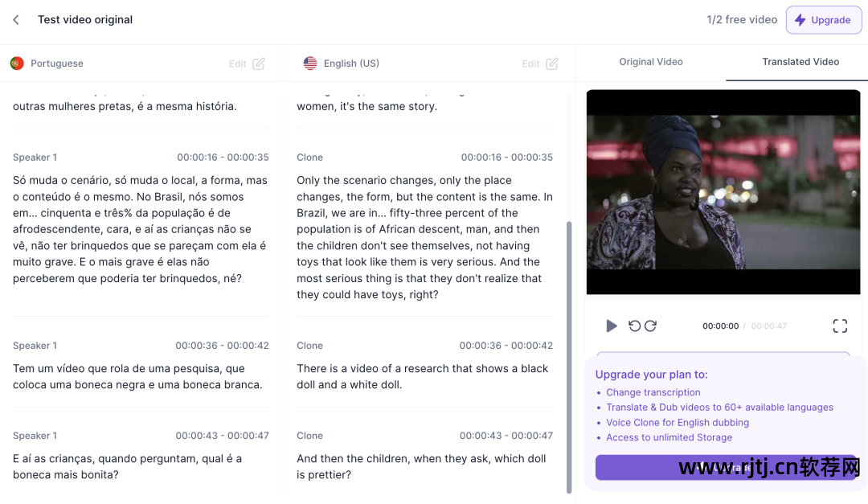This screenshot has width=868, height=504.
Task: Click the English (US) language label
Action: pyautogui.click(x=351, y=64)
